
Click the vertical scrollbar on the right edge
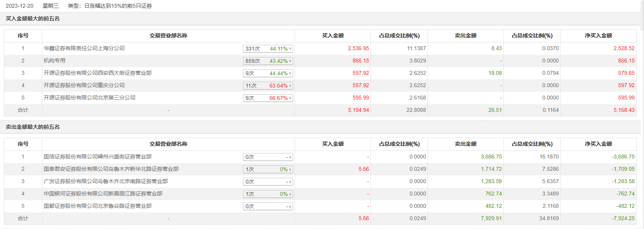(642, 15)
